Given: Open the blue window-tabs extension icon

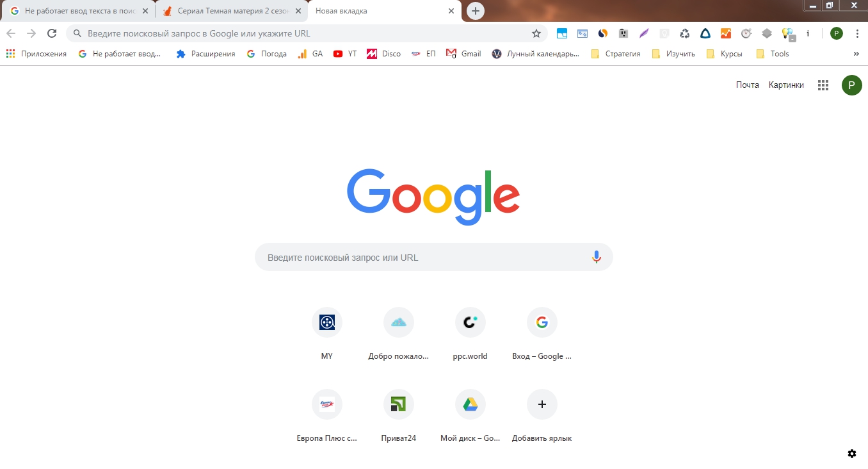Looking at the screenshot, I should point(562,33).
